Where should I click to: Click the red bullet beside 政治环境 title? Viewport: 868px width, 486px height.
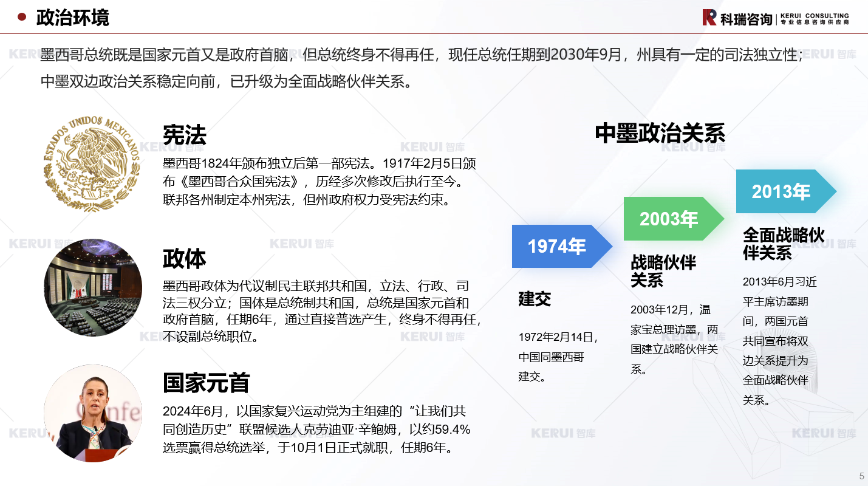pyautogui.click(x=22, y=17)
